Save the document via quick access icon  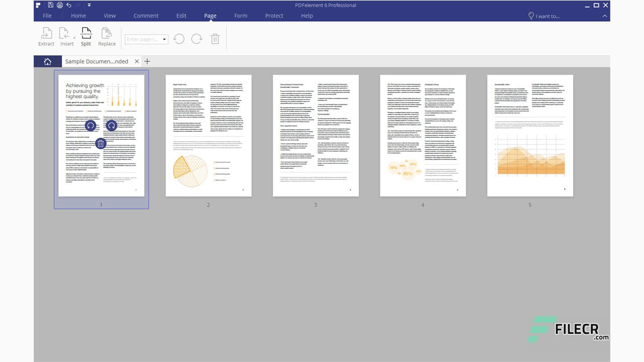pos(51,5)
